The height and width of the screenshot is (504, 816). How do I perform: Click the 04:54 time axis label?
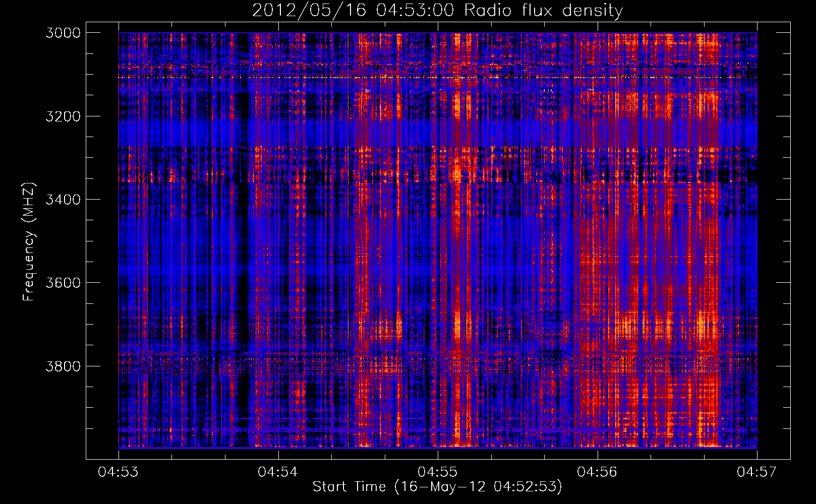(x=278, y=472)
